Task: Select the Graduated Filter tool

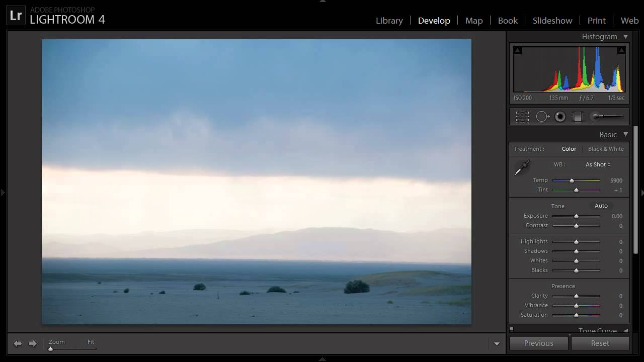Action: 578,117
